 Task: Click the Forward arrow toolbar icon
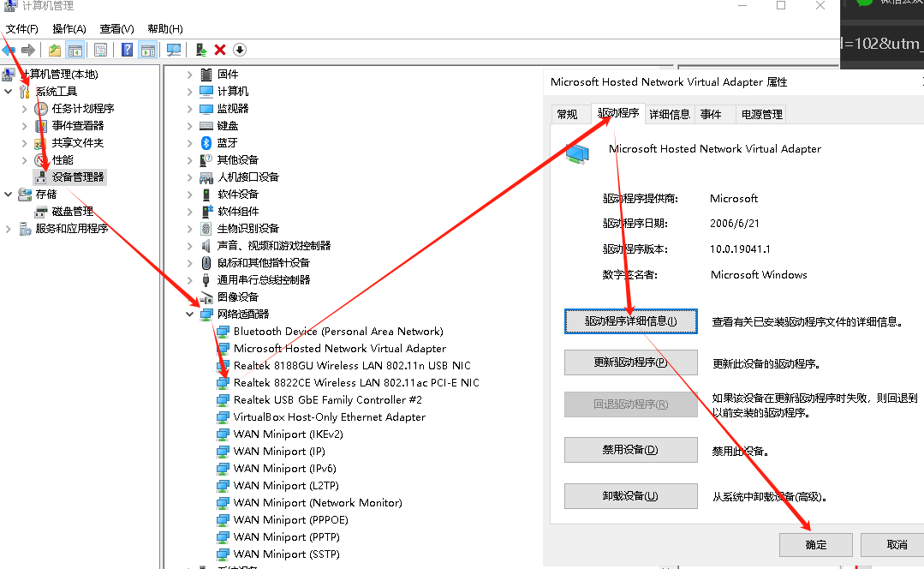[x=27, y=50]
